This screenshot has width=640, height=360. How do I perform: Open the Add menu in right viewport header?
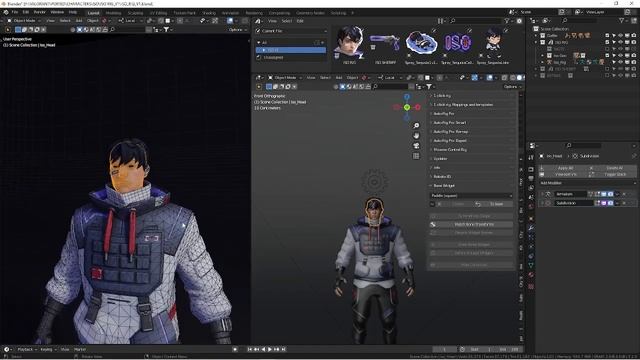(x=339, y=78)
